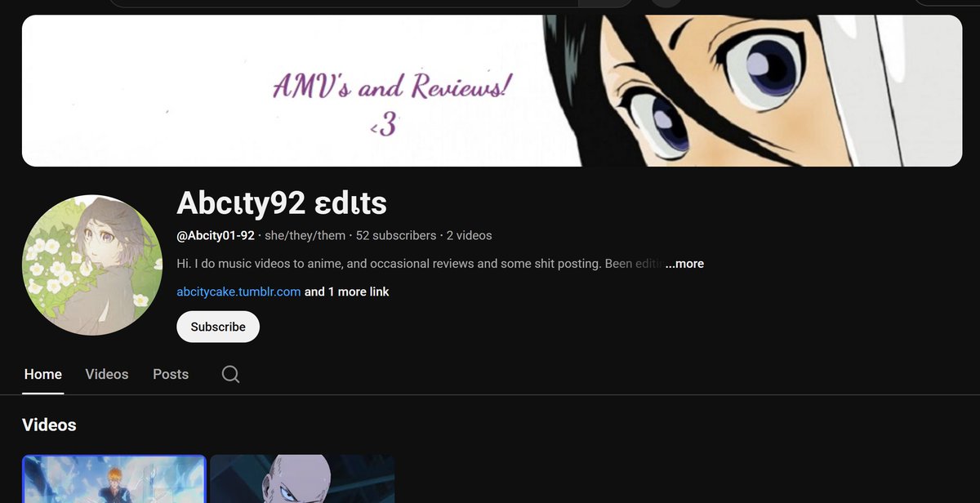Click the channel search magnifier icon

click(231, 374)
